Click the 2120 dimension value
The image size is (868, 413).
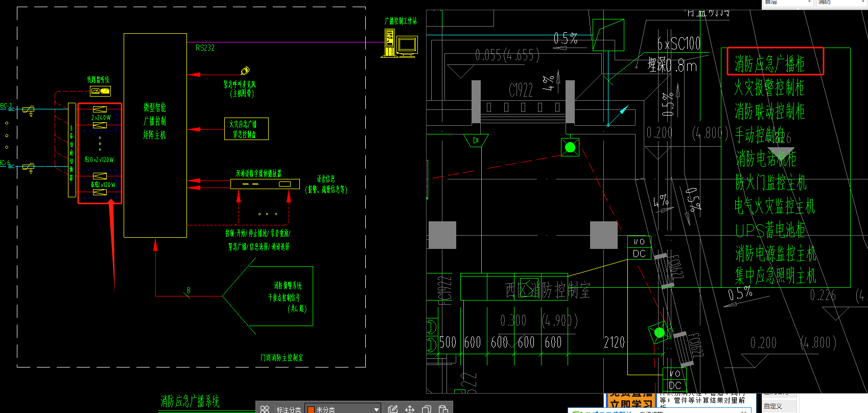coord(614,342)
